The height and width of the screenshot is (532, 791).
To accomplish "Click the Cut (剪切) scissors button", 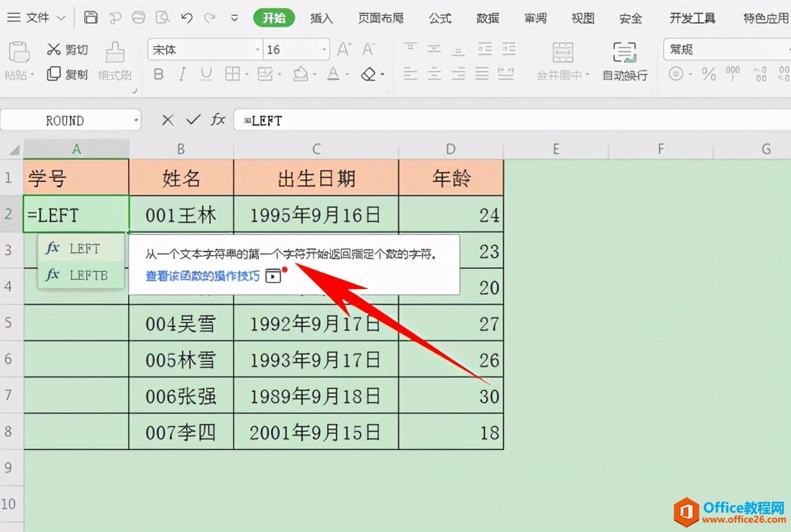I will point(67,50).
